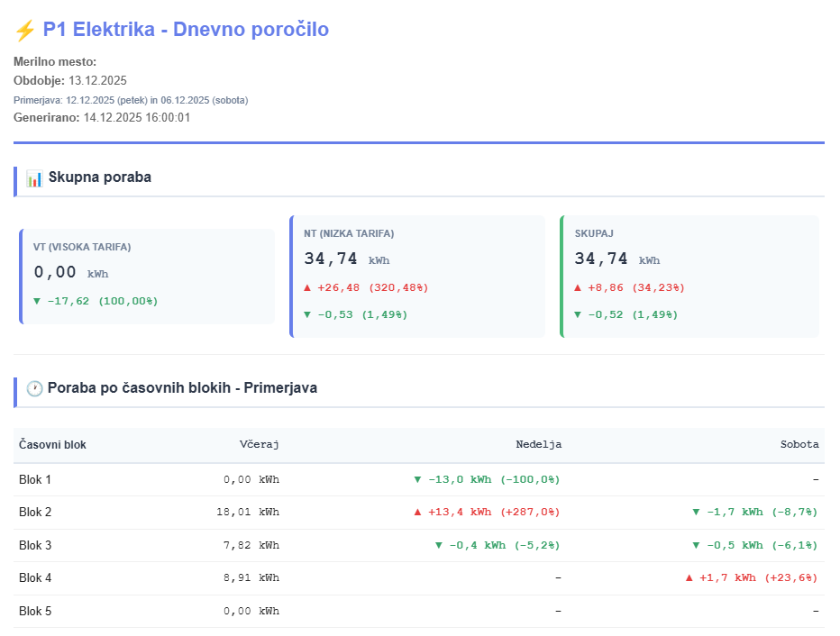The height and width of the screenshot is (636, 840).
Task: Select the Sobota column header
Action: point(799,445)
